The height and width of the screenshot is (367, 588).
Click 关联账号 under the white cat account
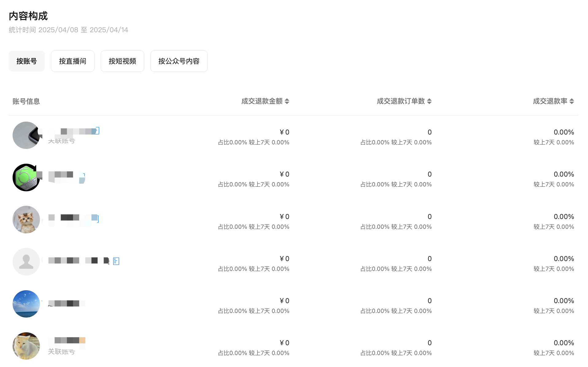[61, 352]
